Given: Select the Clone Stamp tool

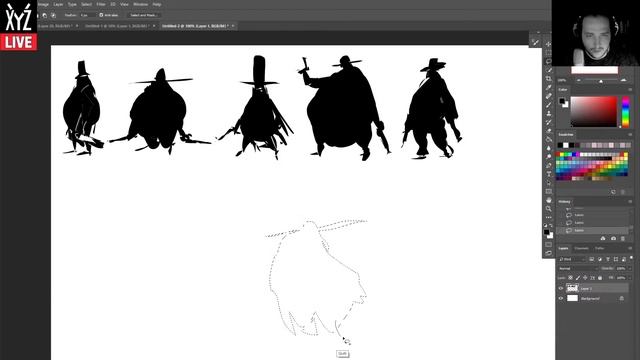Looking at the screenshot, I should (x=548, y=113).
